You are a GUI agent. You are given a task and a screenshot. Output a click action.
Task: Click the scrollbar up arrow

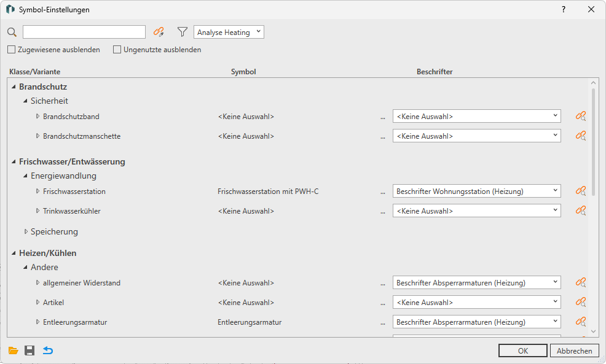(x=593, y=83)
